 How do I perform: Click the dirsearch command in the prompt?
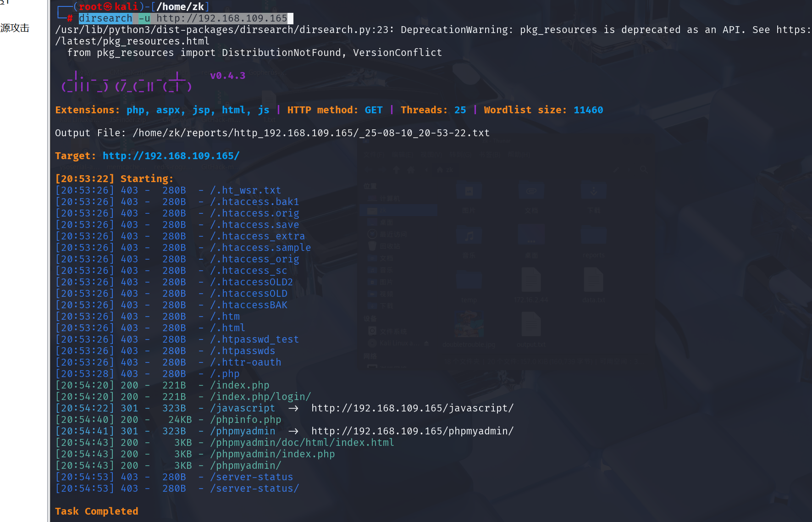(x=105, y=18)
